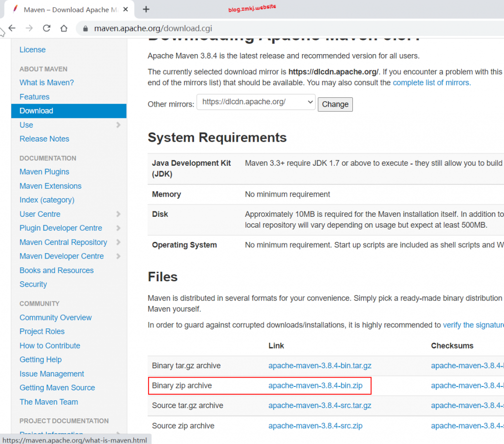
Task: Reload the page with refresh icon
Action: [47, 28]
